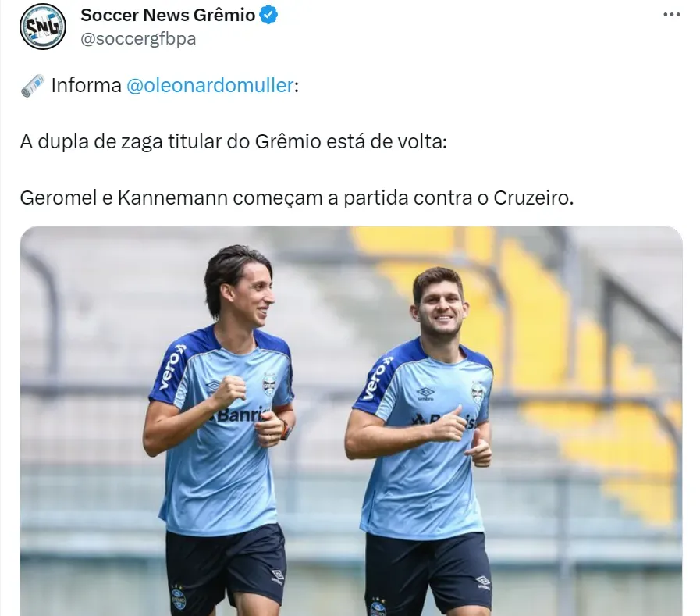The image size is (700, 616).
Task: Click the Grêmio crest on right player's shorts
Action: 378,607
